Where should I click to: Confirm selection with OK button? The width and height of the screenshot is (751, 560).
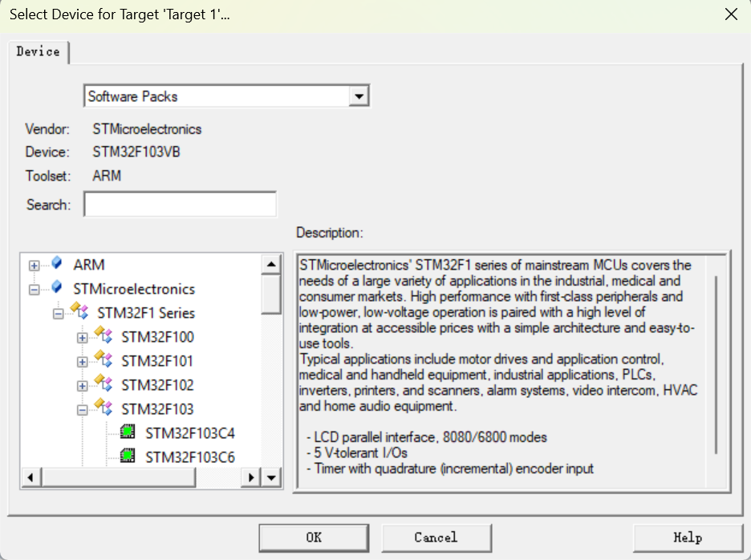click(314, 538)
